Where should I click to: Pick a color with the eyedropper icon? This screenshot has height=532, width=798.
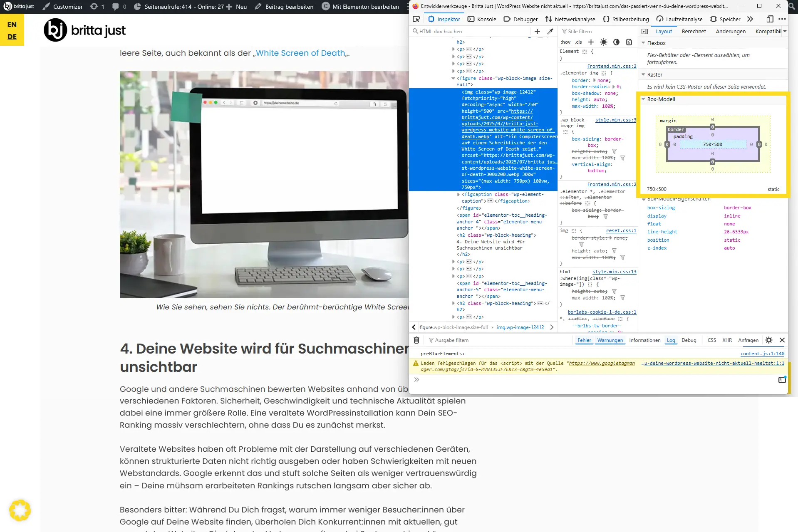[x=550, y=31]
